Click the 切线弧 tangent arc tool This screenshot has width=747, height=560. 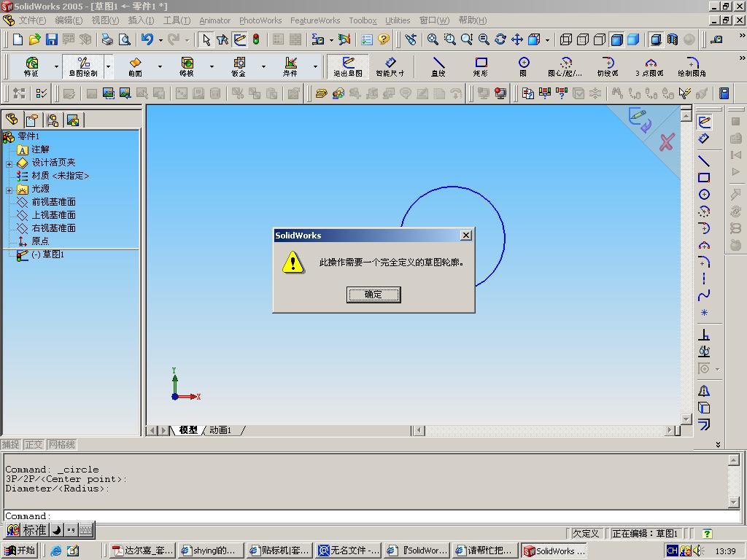click(608, 66)
